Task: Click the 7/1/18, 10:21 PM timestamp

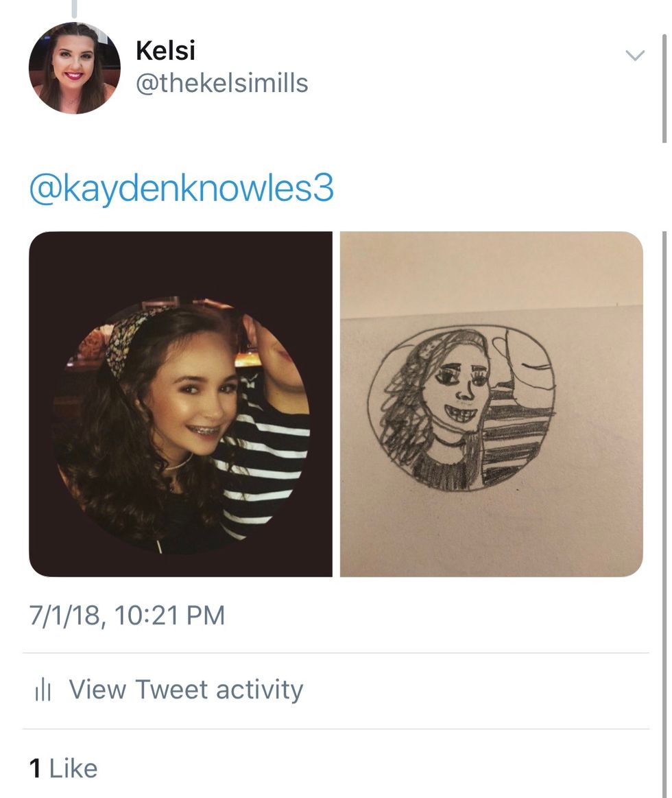Action: click(x=127, y=615)
